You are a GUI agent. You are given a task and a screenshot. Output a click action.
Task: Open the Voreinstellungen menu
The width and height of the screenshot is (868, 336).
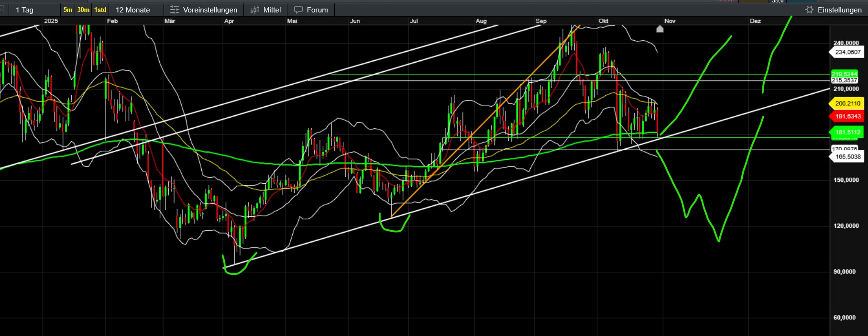pos(210,10)
